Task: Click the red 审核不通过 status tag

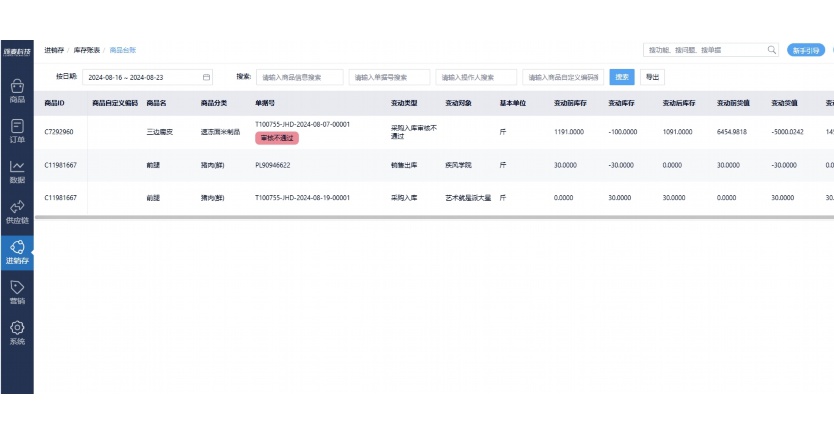Action: 277,138
